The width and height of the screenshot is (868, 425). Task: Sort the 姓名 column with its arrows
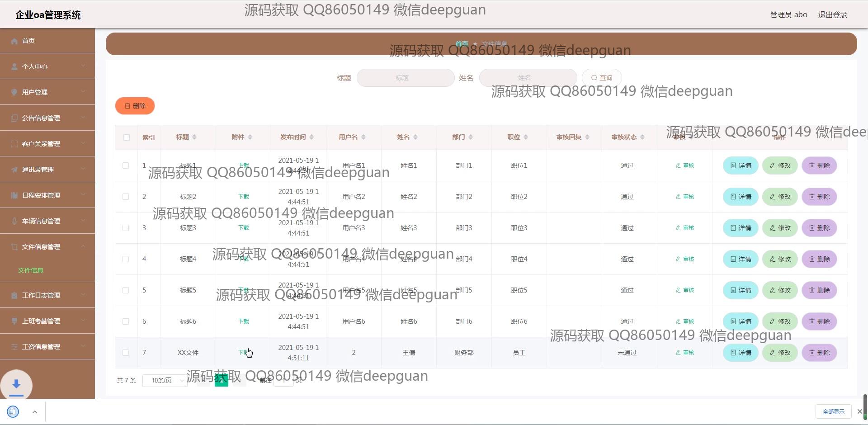(x=415, y=137)
